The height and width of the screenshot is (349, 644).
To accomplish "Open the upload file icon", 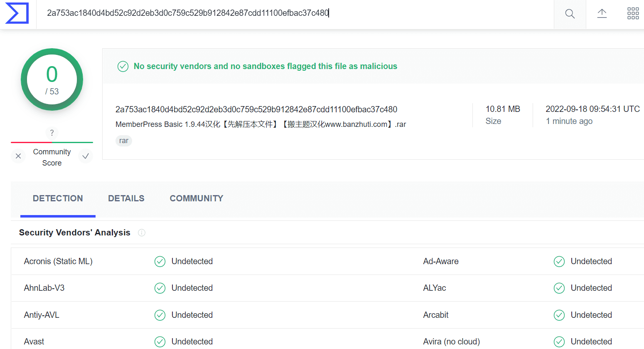I will (602, 14).
